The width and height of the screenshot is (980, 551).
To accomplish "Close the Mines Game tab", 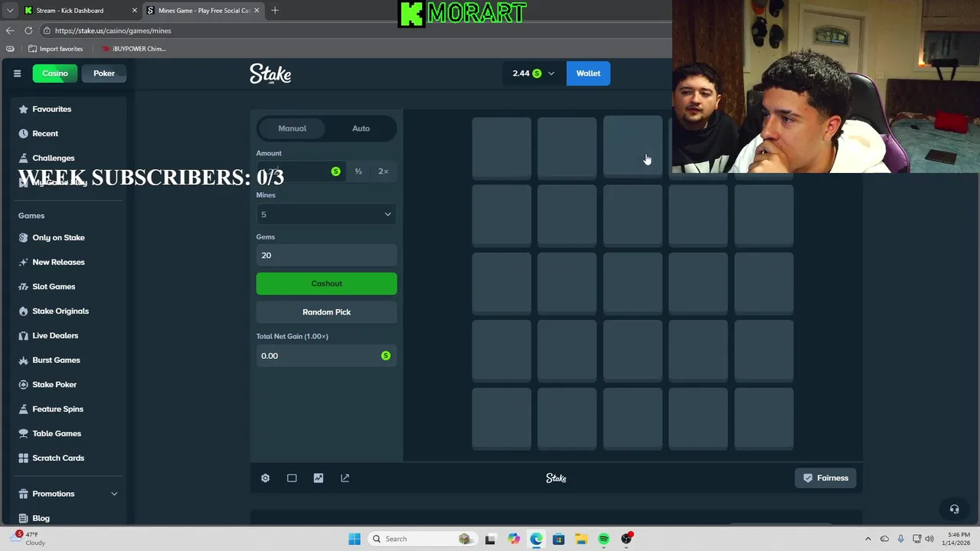I will [x=256, y=10].
